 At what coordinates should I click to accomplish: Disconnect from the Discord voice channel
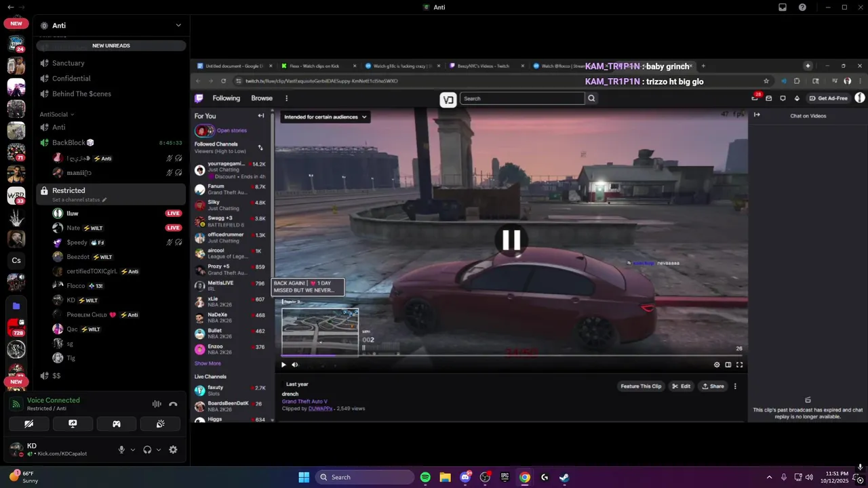(173, 404)
